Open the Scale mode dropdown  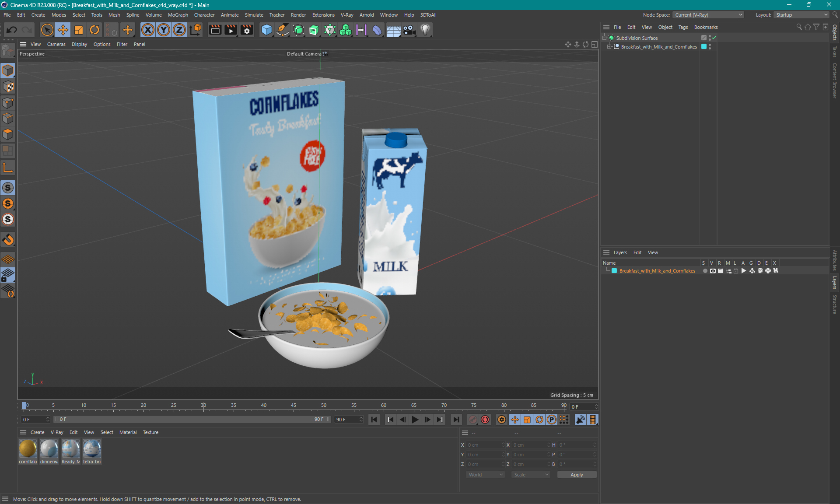click(531, 475)
